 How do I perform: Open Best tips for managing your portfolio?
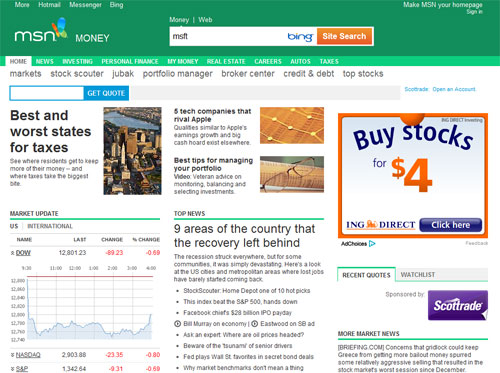click(213, 164)
